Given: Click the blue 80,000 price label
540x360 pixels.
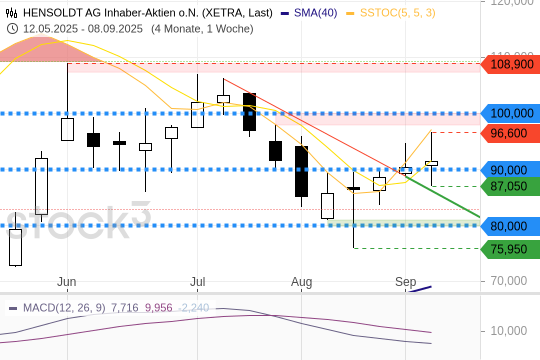Looking at the screenshot, I should pos(509,226).
